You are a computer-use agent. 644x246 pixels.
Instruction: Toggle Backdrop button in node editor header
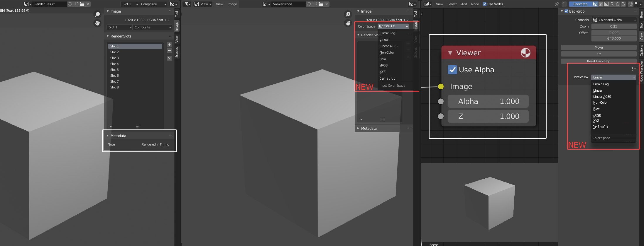pyautogui.click(x=580, y=4)
